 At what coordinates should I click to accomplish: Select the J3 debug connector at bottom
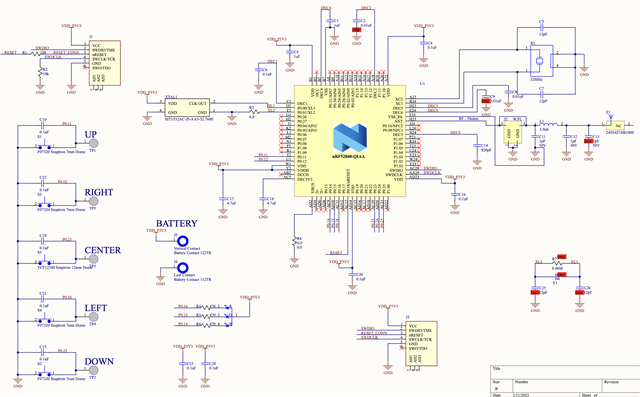422,343
